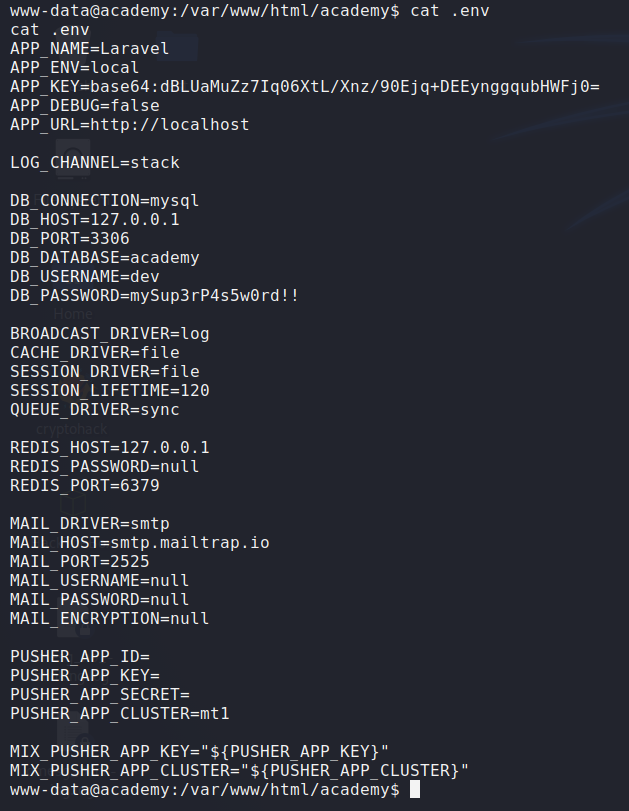
Task: Click the MIX_PUSHER_APP_KEY line
Action: click(199, 751)
